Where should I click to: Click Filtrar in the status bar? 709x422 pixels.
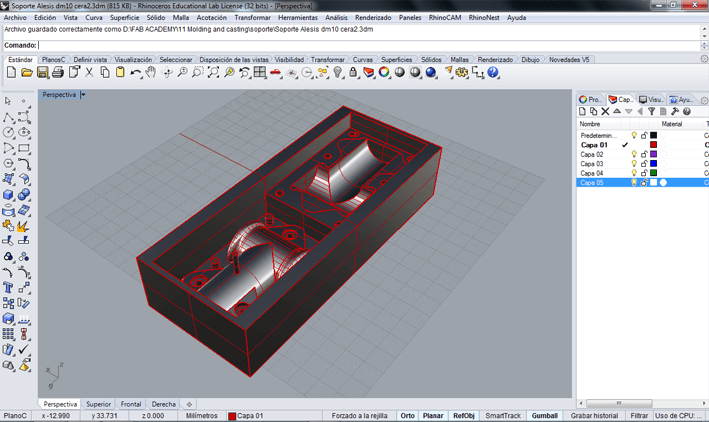[x=639, y=416]
